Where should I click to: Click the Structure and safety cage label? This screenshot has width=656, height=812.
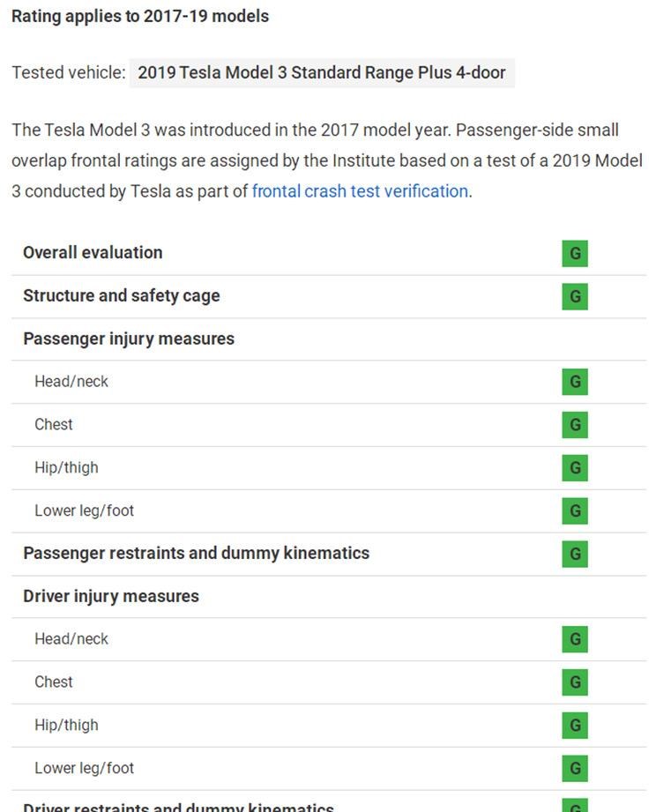(122, 295)
